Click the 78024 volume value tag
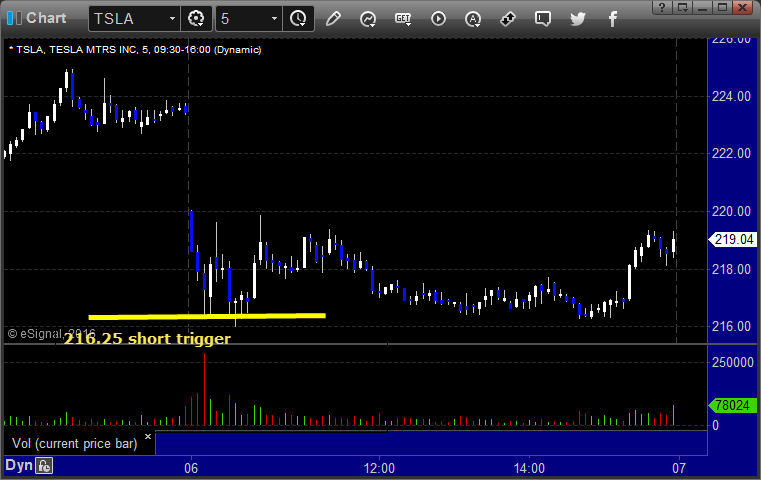This screenshot has height=480, width=761. [x=732, y=405]
